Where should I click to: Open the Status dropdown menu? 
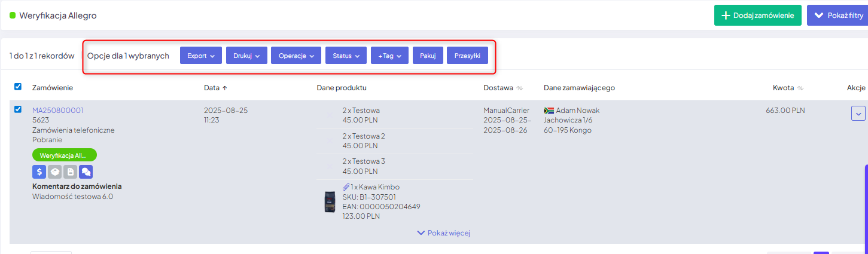[x=346, y=56]
